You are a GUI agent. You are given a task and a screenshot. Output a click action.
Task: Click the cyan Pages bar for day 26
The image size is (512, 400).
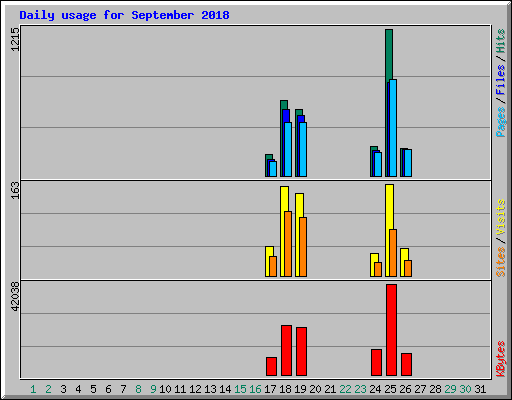click(x=408, y=163)
